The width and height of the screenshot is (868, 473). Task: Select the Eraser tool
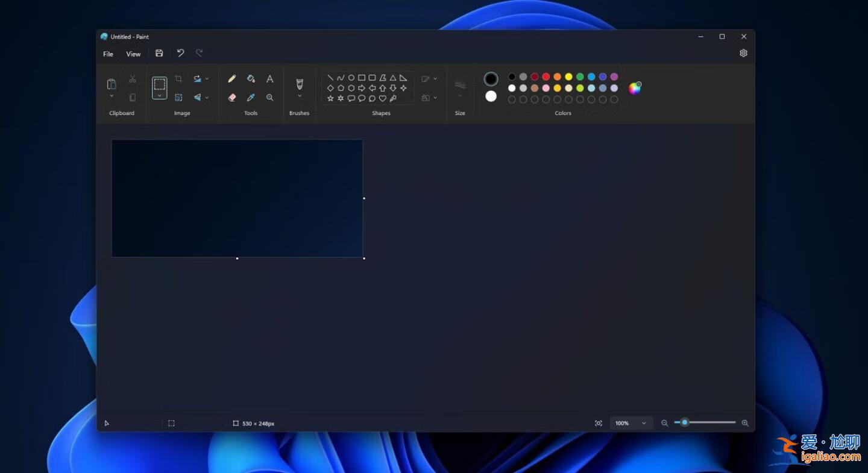[x=231, y=97]
